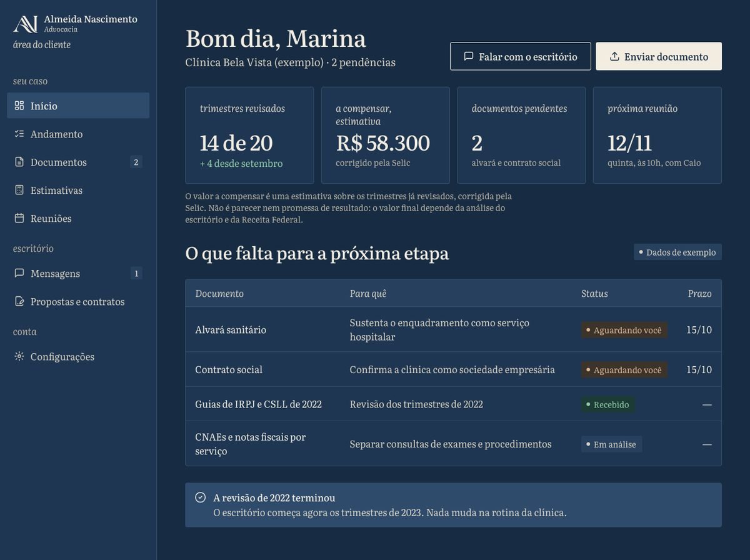This screenshot has height=560, width=750.
Task: Click the + 4 desde setembro text
Action: coord(241,163)
